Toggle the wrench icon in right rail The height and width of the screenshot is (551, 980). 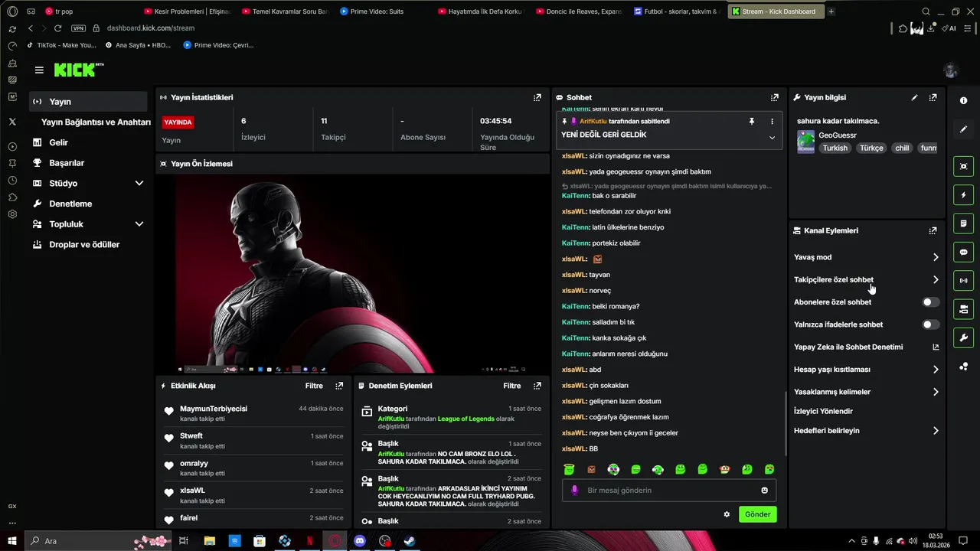(x=963, y=337)
